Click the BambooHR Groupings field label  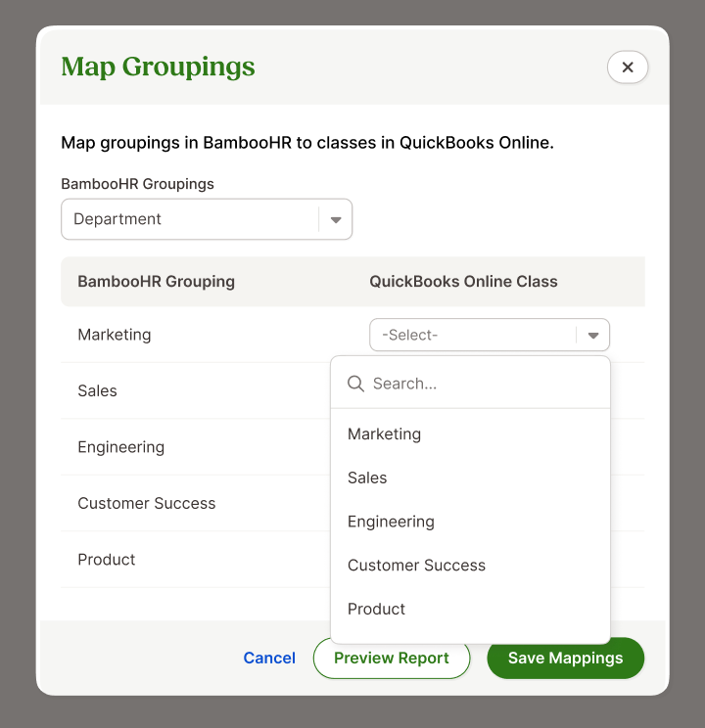coord(137,184)
